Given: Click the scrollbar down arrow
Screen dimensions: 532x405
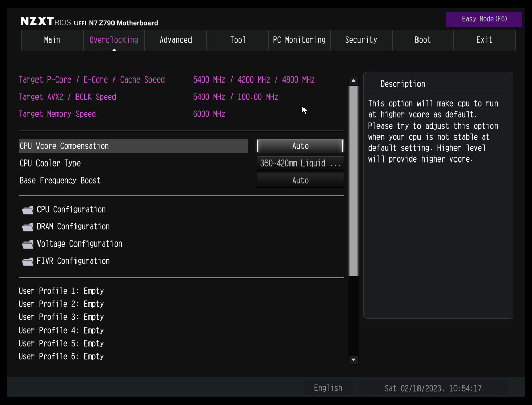Looking at the screenshot, I should [x=354, y=360].
